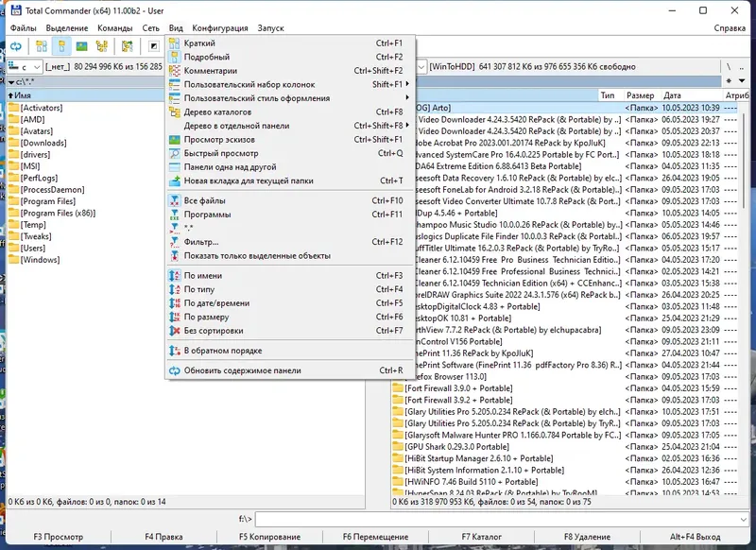Open Фильтр... menu entry
The image size is (756, 550).
click(x=290, y=242)
